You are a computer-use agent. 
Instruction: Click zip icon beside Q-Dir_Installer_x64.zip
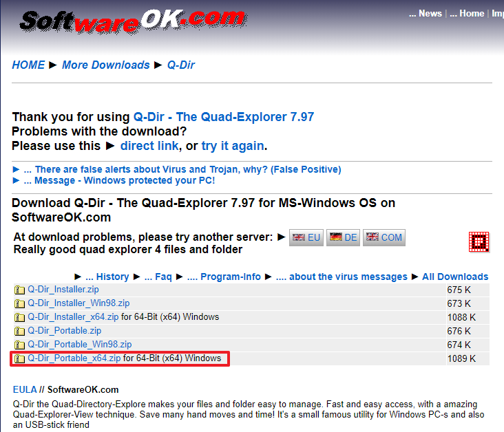click(19, 317)
